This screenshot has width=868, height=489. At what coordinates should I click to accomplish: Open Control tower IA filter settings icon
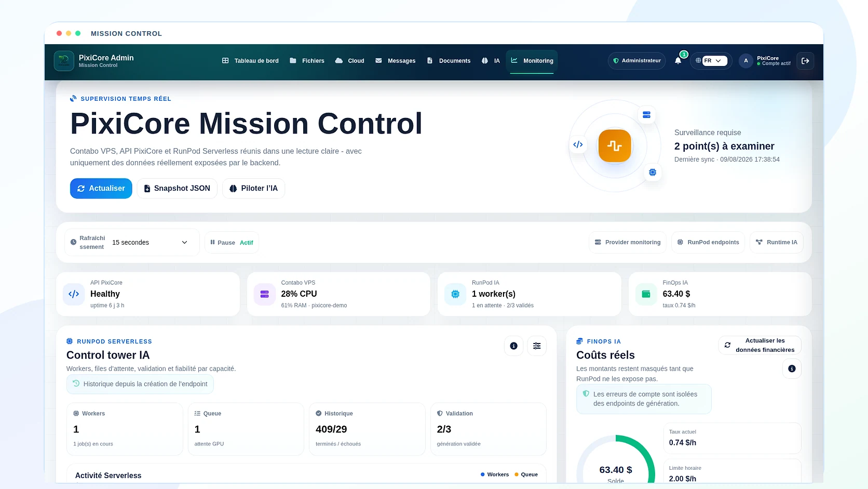tap(537, 346)
